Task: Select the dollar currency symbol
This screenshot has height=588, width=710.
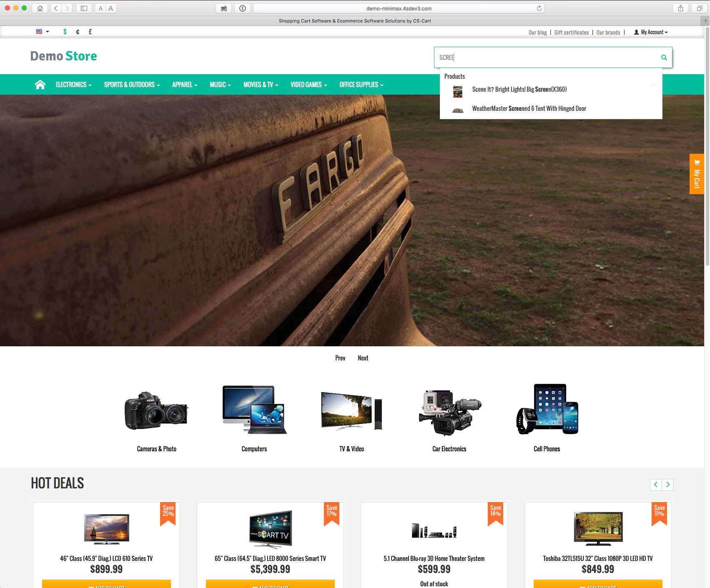Action: [65, 32]
